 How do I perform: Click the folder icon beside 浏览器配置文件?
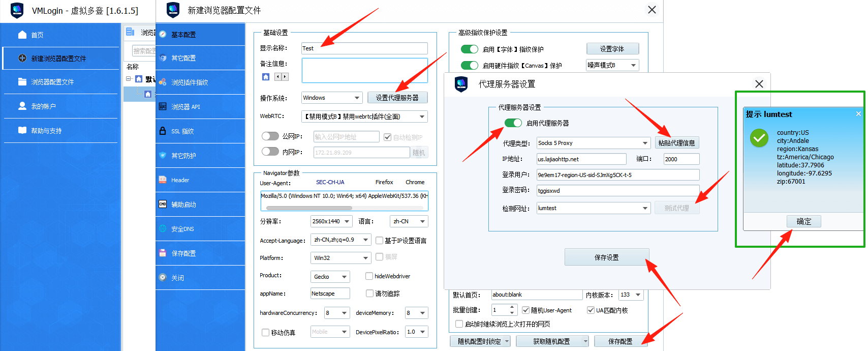pos(22,81)
